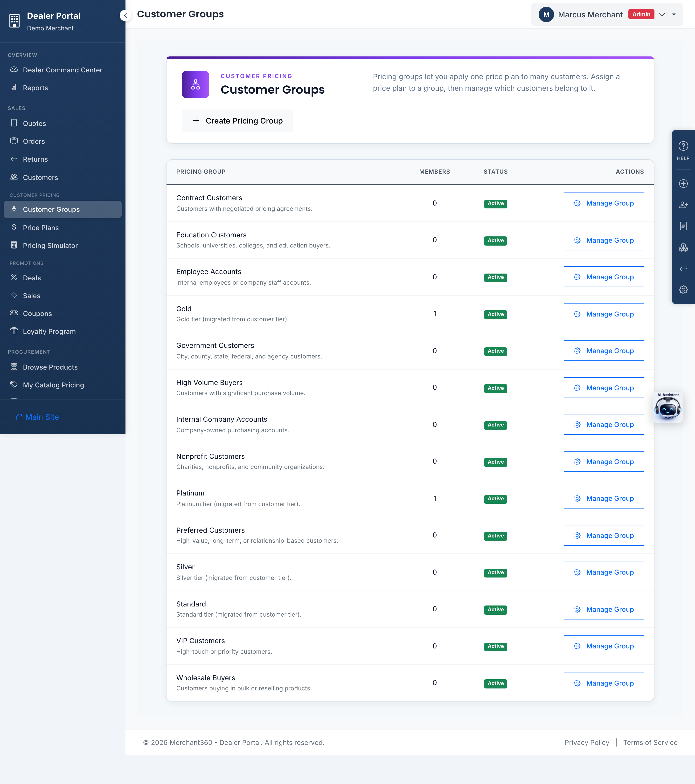
Task: Click the PRICING GROUP column header
Action: click(x=201, y=172)
